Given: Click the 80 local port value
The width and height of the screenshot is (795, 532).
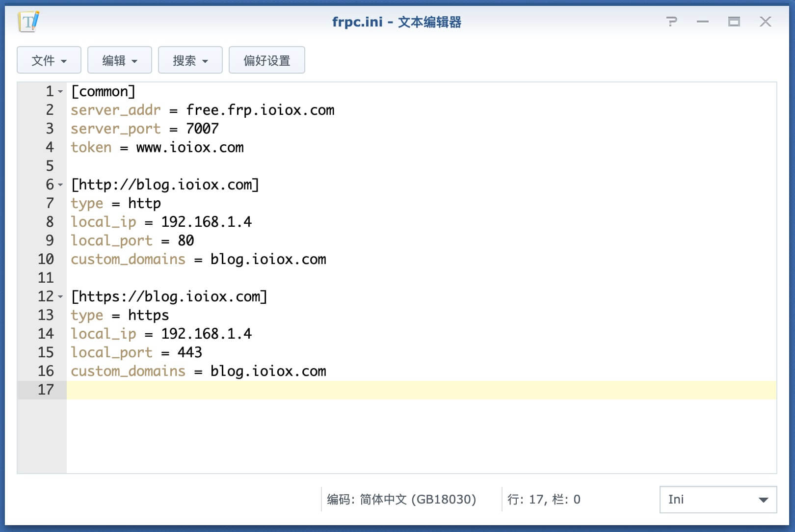Looking at the screenshot, I should tap(186, 240).
